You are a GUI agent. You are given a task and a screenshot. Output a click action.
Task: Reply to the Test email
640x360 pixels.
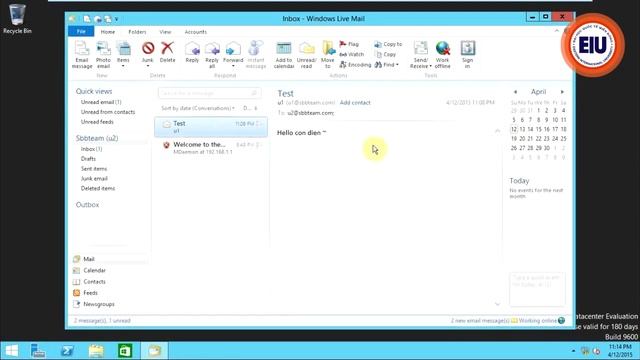click(x=192, y=52)
